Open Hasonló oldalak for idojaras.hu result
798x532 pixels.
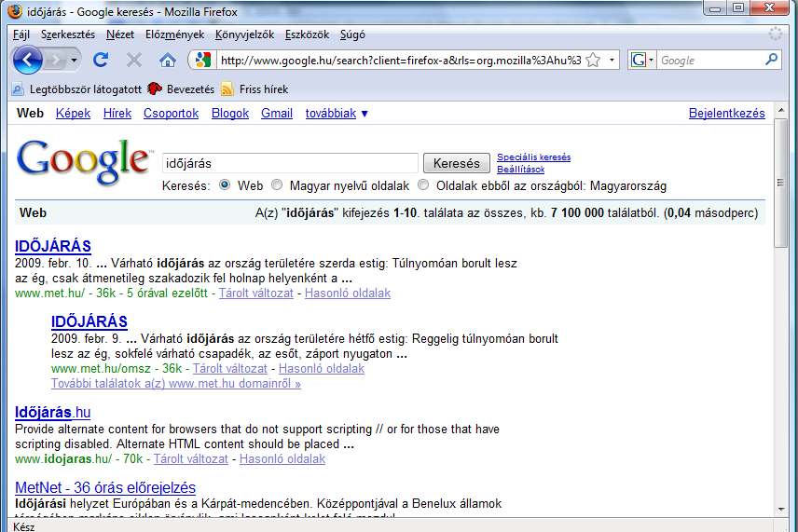[x=282, y=458]
